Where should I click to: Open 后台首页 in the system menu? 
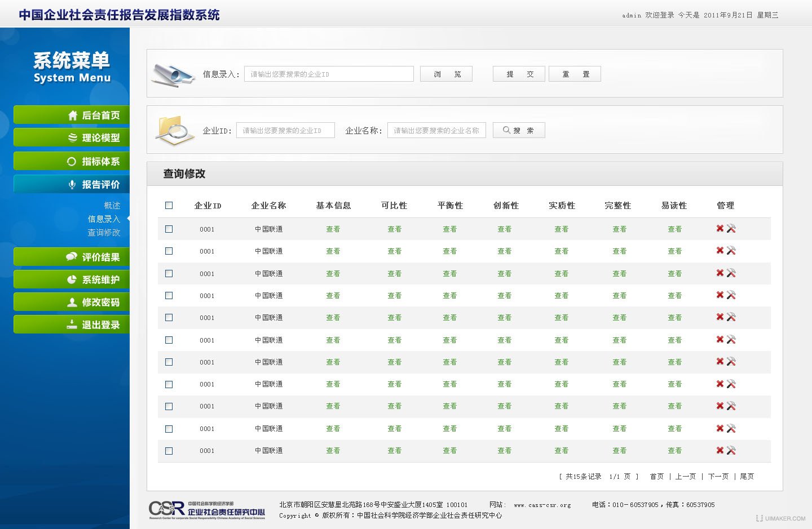[72, 115]
